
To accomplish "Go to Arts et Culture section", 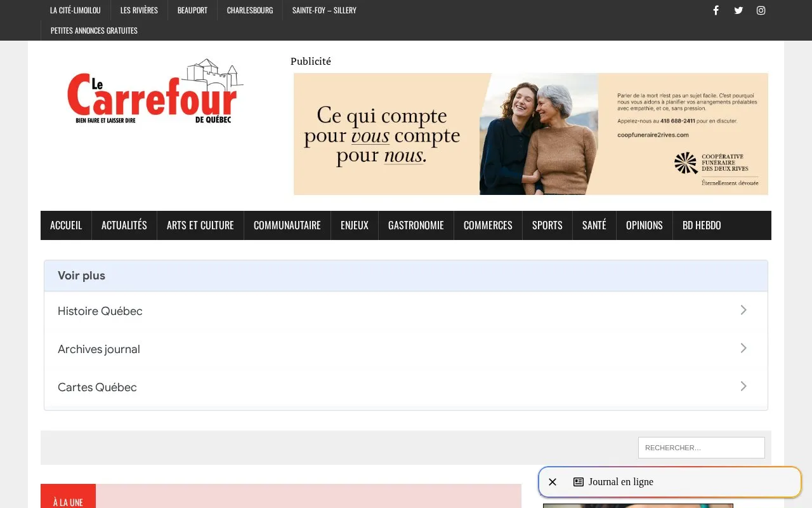I will pyautogui.click(x=200, y=225).
